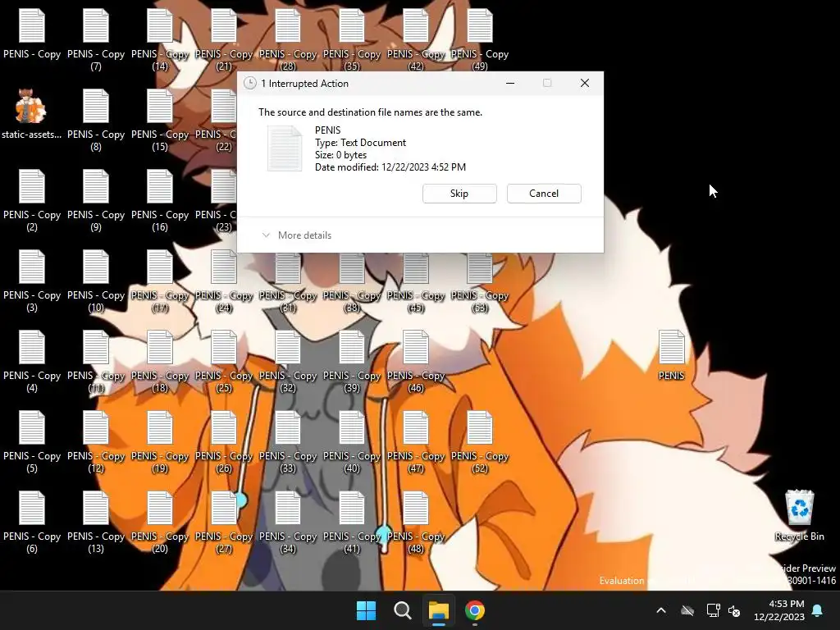Click the Skip button in the dialog
This screenshot has width=840, height=630.
[x=459, y=194]
